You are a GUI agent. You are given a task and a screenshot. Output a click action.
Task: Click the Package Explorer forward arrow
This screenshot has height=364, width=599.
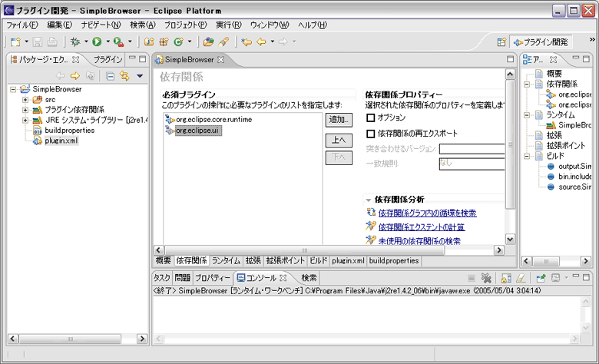[75, 76]
